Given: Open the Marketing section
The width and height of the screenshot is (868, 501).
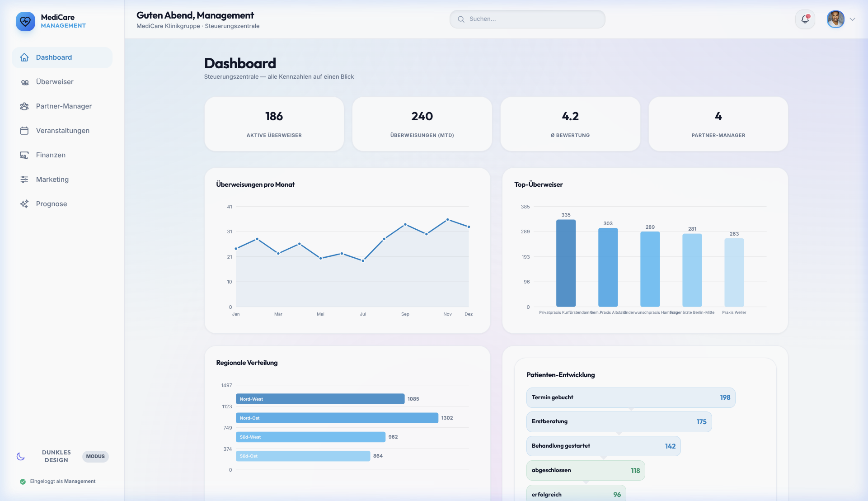Looking at the screenshot, I should pyautogui.click(x=62, y=180).
